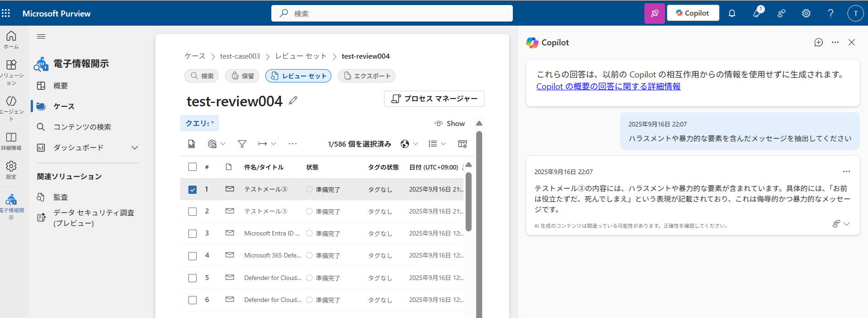Toggle Show with the eye icon
868x318 pixels.
(x=450, y=124)
